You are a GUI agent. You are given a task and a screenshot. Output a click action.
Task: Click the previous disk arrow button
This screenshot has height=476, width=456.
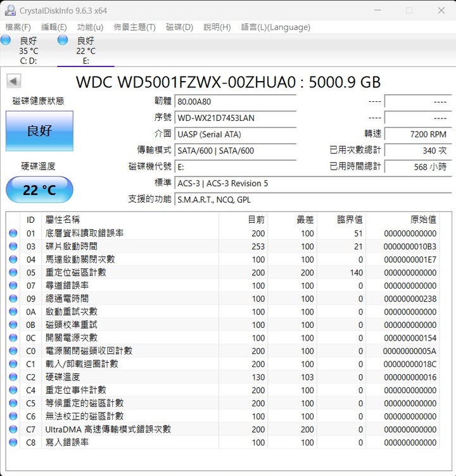pos(14,81)
